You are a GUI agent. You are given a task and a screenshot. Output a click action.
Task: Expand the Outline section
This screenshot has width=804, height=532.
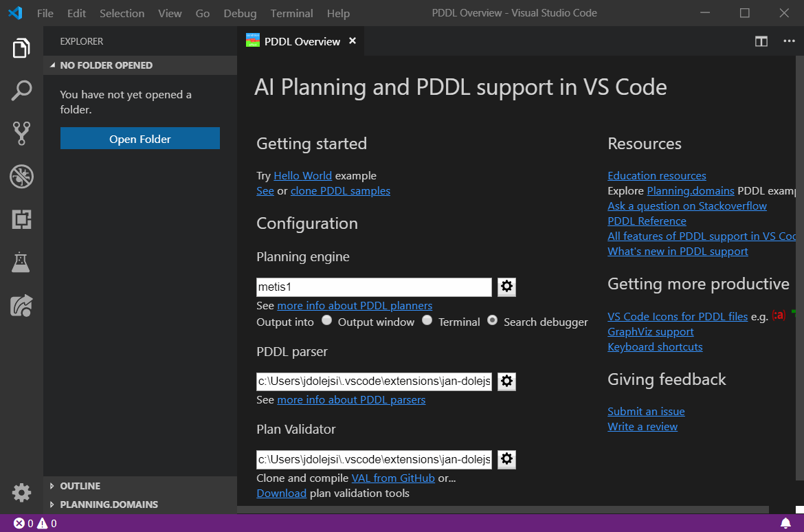click(140, 486)
